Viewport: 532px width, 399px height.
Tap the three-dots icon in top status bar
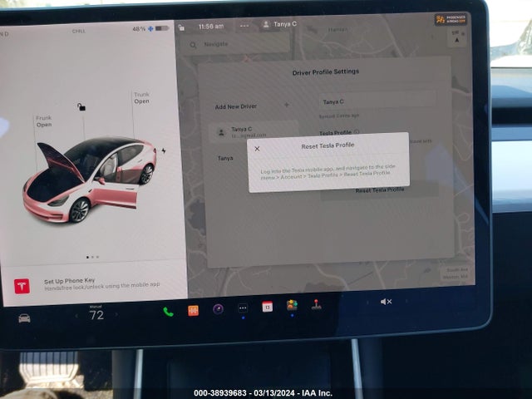click(x=244, y=26)
